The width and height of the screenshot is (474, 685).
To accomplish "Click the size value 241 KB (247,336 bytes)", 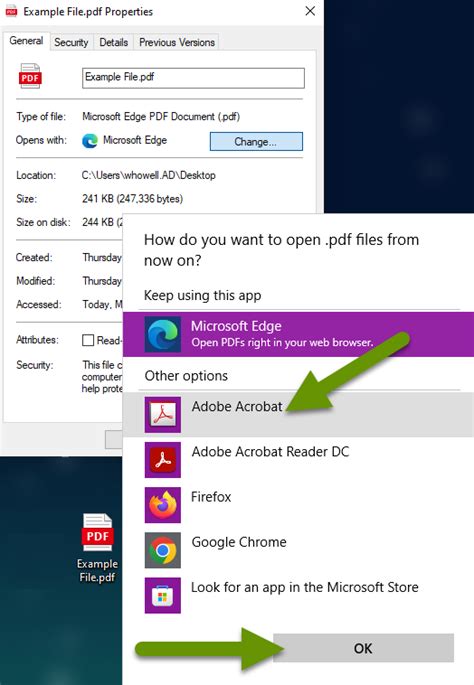I will click(132, 199).
